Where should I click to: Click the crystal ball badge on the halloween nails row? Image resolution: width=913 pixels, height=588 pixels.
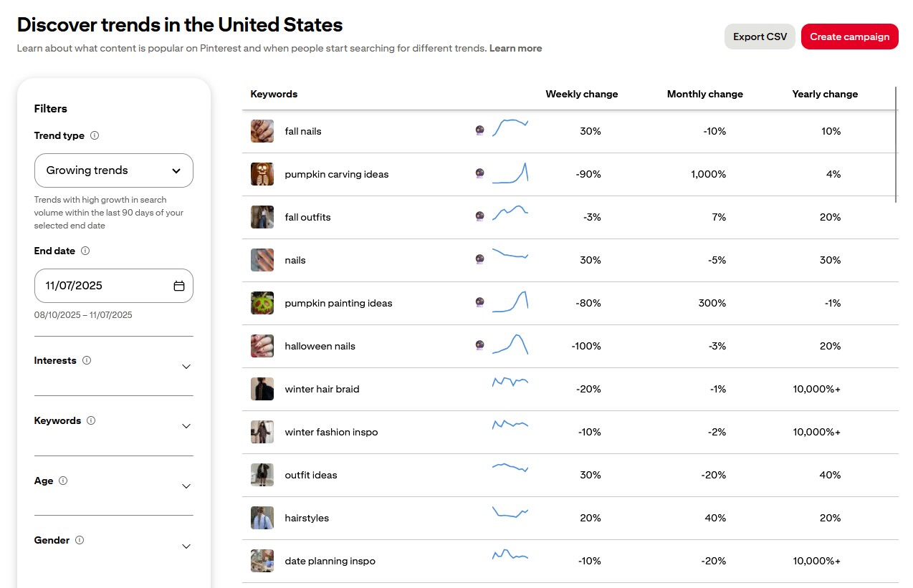[479, 346]
